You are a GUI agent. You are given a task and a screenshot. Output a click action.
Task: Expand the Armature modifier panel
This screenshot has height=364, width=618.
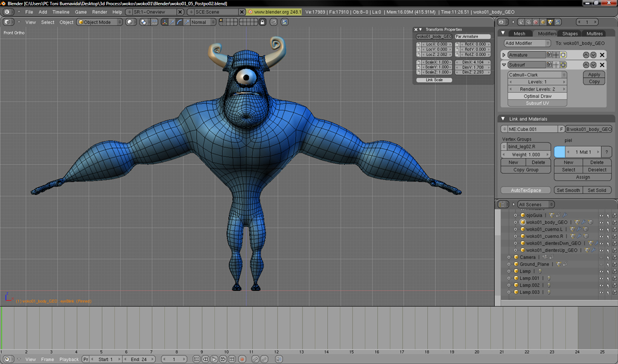pos(504,55)
